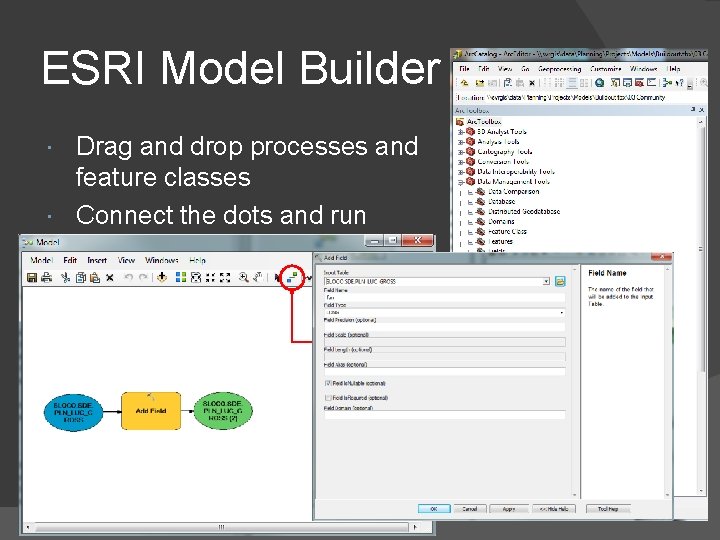This screenshot has height=540, width=720.
Task: Redo the action in the Model window
Action: 143,277
